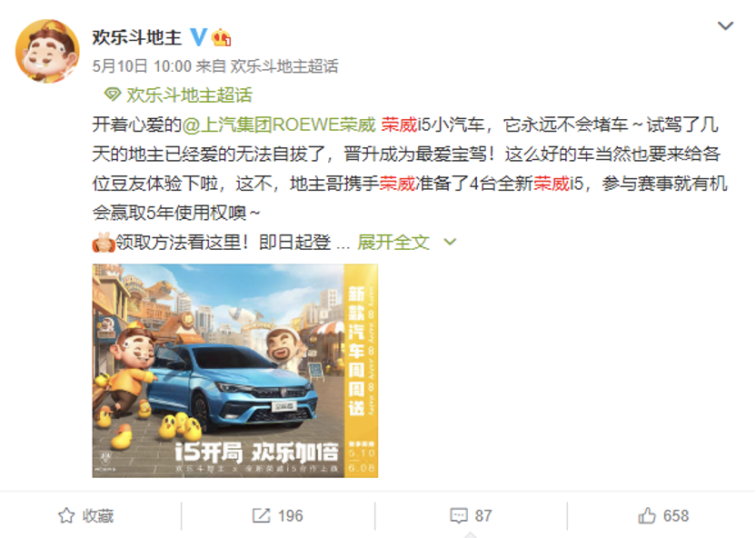Image resolution: width=756 pixels, height=538 pixels.
Task: Click the star favorite icon
Action: [66, 515]
